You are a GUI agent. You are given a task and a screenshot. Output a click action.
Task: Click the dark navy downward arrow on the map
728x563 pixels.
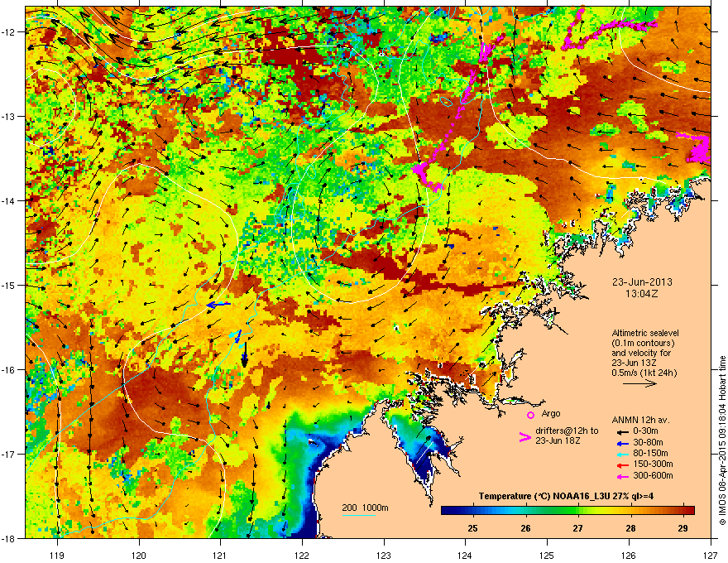244,355
